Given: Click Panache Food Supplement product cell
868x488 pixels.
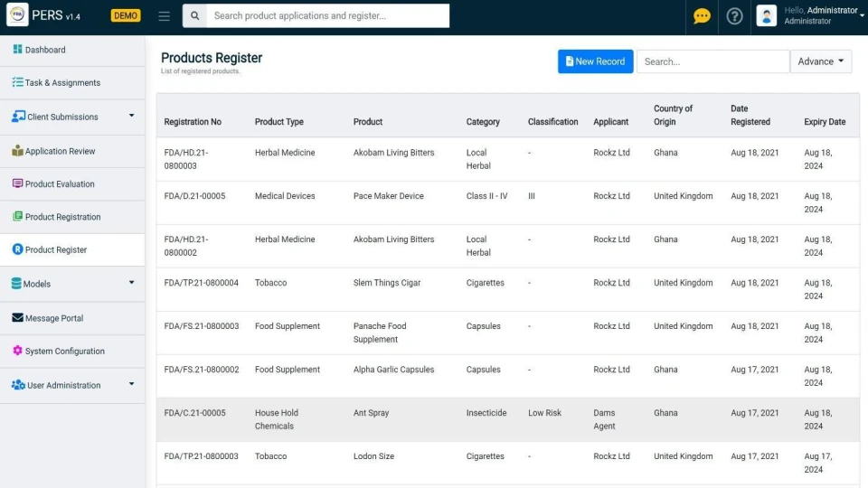Looking at the screenshot, I should coord(380,333).
